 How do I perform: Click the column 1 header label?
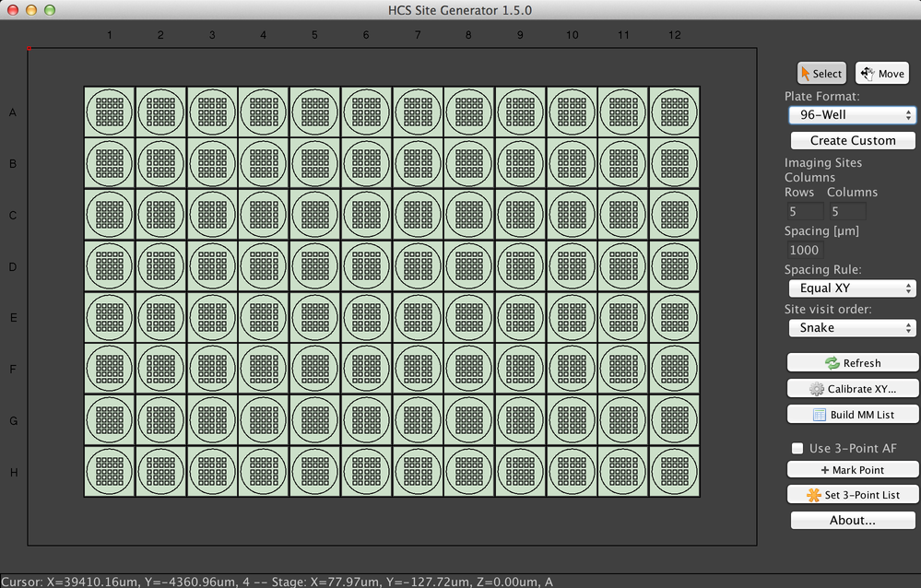110,35
